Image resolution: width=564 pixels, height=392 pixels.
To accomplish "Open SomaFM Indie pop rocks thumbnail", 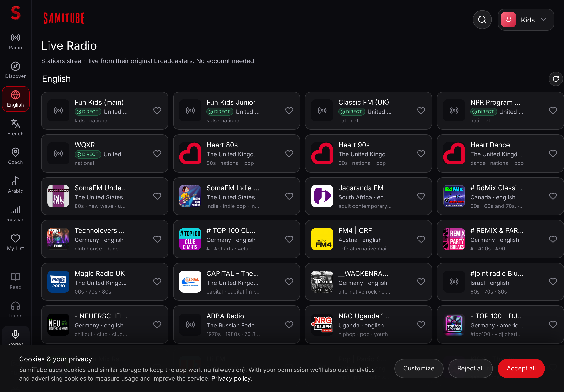I will tap(190, 196).
